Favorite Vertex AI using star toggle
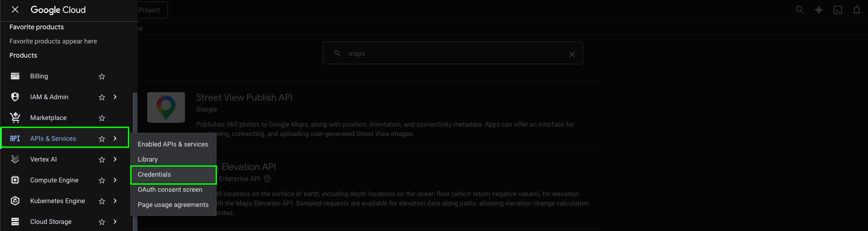Viewport: 868px width, 231px height. coord(102,160)
